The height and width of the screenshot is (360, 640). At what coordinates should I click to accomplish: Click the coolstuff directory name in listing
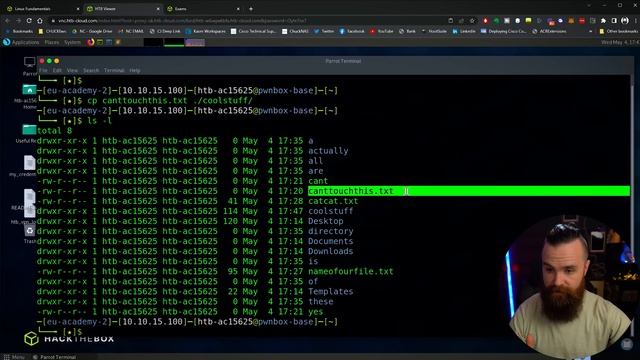pyautogui.click(x=331, y=211)
